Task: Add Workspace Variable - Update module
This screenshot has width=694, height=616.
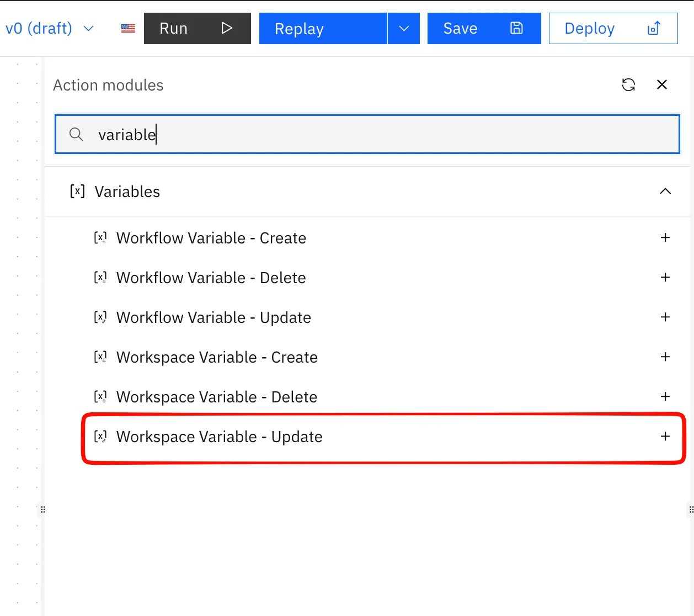Action: (x=665, y=436)
